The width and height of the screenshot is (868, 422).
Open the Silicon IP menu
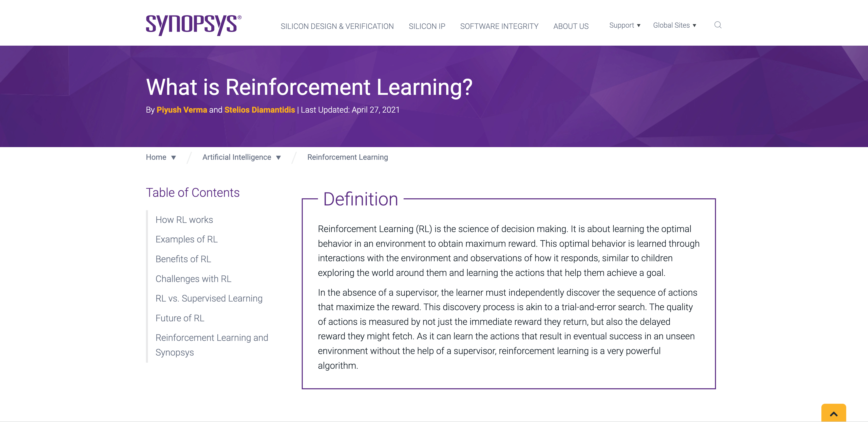pyautogui.click(x=427, y=26)
